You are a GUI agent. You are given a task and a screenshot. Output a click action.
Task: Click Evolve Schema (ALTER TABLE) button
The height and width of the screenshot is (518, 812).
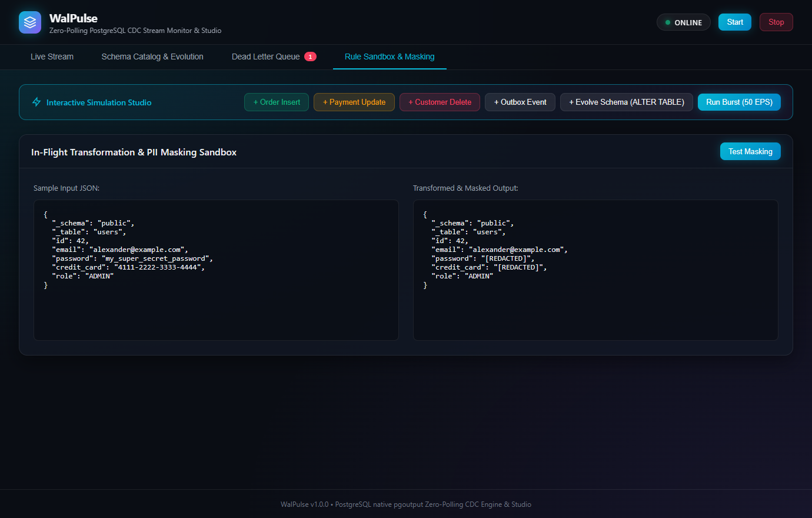tap(627, 102)
